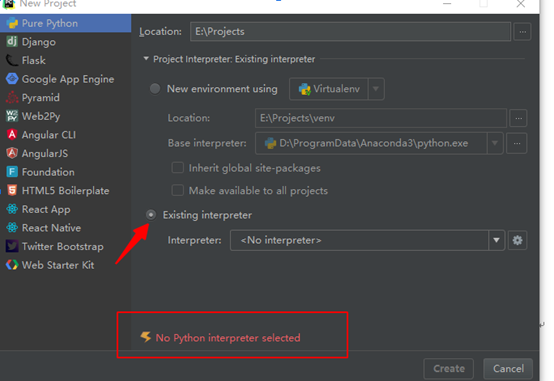
Task: Click the Web2Py icon
Action: tap(12, 116)
